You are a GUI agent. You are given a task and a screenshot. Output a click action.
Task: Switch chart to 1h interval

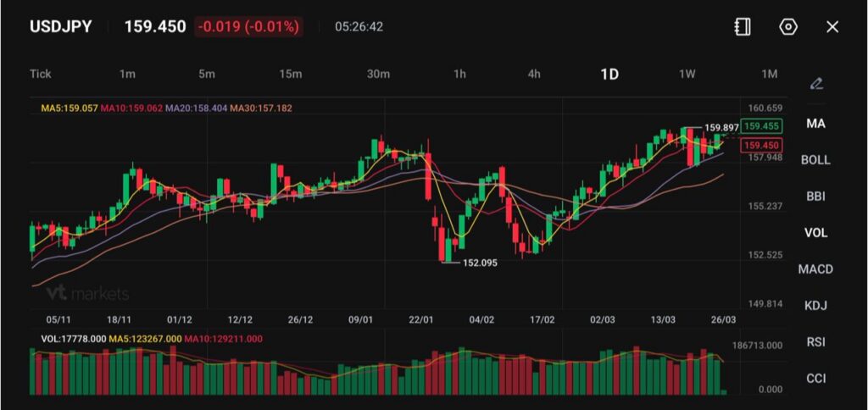click(x=459, y=74)
